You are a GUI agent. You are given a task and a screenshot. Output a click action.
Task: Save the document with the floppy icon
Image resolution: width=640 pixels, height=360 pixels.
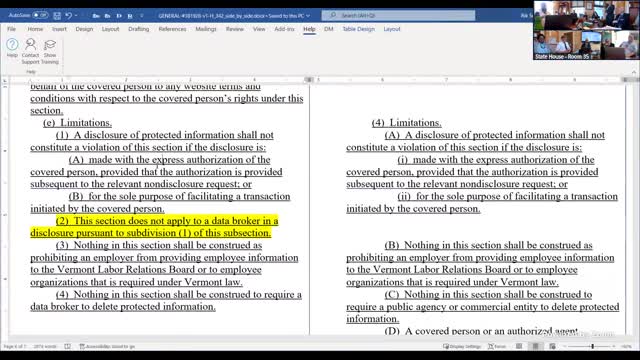(57, 16)
